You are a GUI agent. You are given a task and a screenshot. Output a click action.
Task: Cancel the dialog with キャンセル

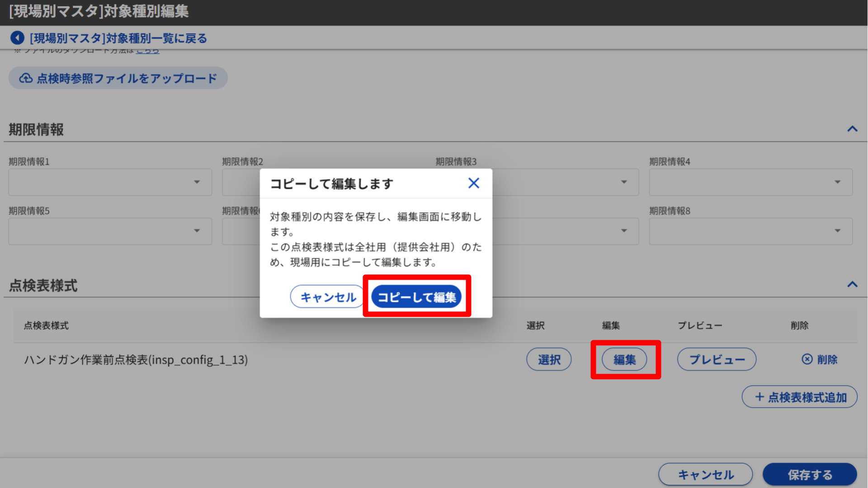point(326,297)
